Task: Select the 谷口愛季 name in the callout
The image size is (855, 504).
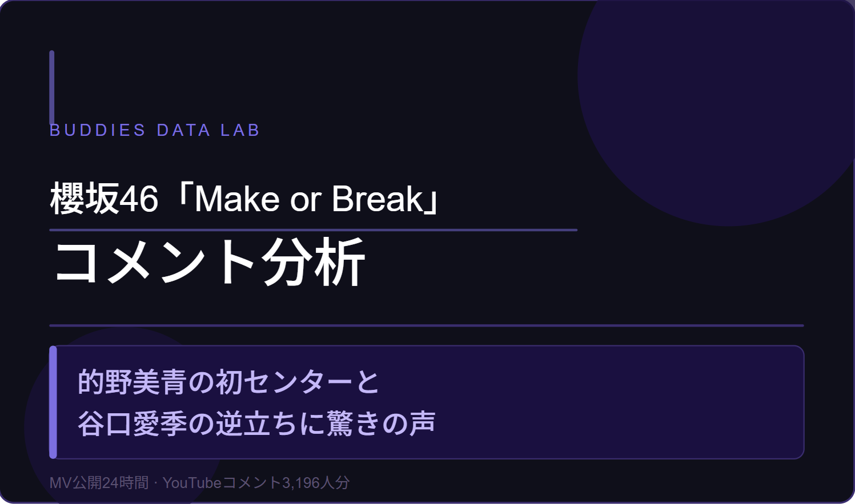Action: [132, 424]
